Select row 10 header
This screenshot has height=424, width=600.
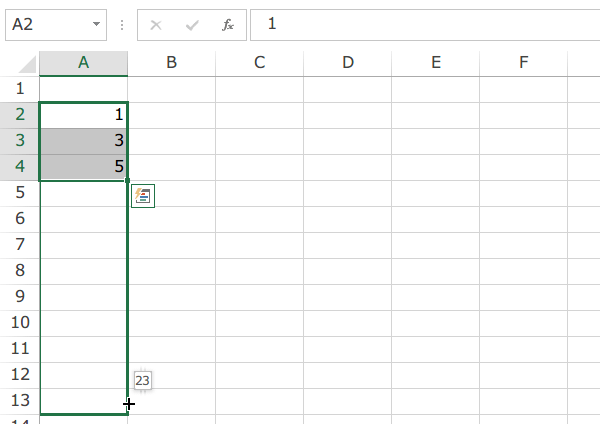click(x=20, y=323)
